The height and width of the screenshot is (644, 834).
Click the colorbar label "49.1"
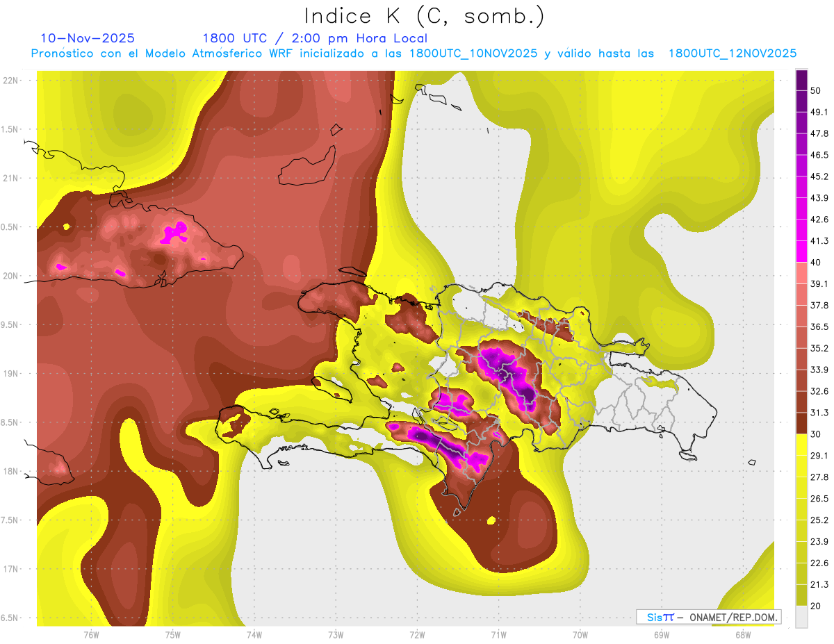[819, 112]
